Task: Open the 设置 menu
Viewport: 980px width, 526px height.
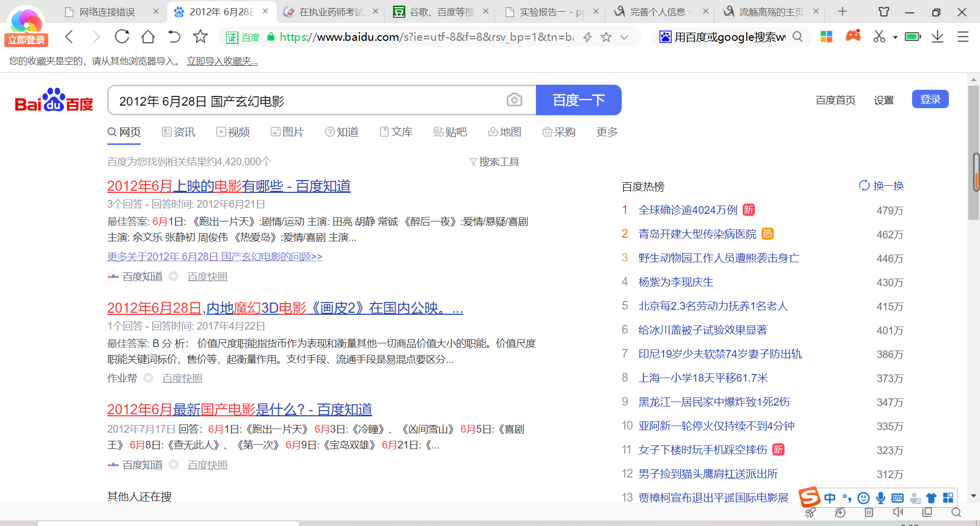Action: (884, 100)
